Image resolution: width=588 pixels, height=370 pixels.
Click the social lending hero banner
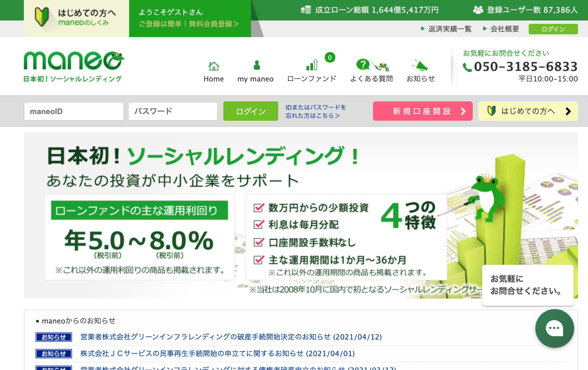point(301,215)
